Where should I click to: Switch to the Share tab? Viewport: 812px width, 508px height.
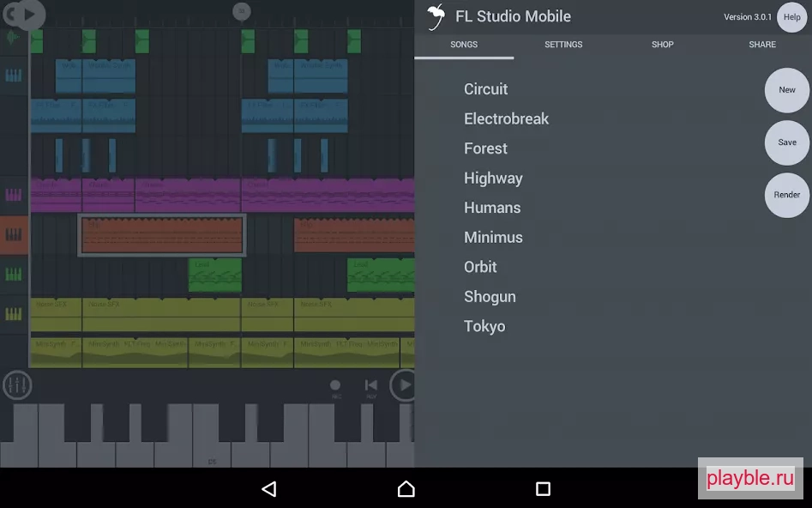(761, 45)
